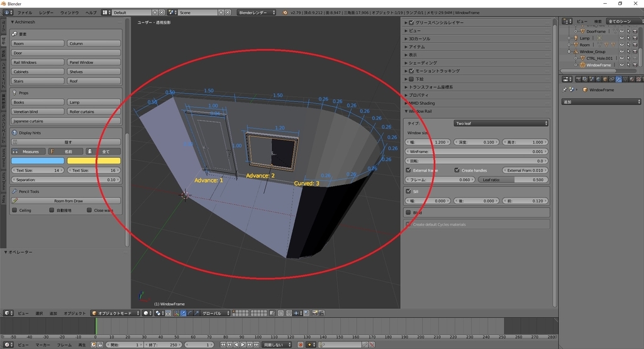Open the Blender Render engine dropdown
Viewport: 644px width, 349px height.
coord(257,13)
